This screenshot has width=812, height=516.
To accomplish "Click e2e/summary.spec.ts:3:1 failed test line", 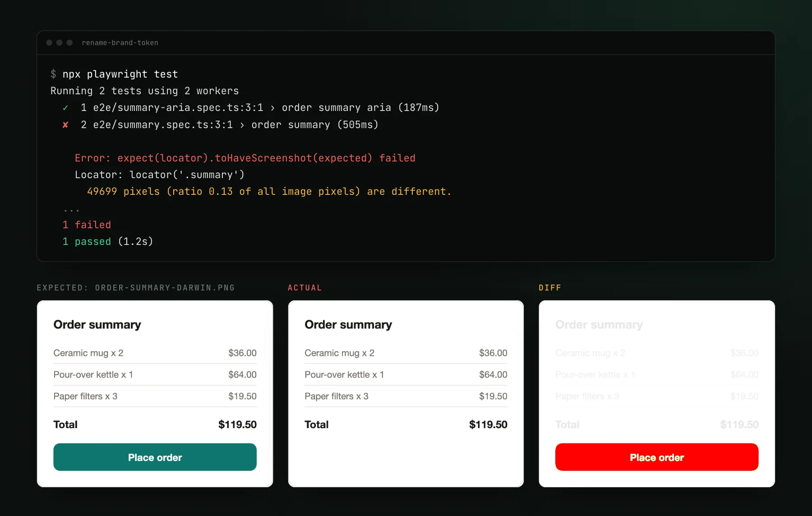I will (230, 124).
